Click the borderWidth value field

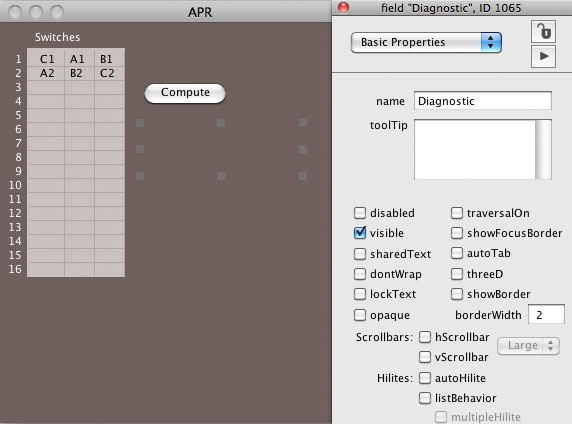click(x=546, y=315)
